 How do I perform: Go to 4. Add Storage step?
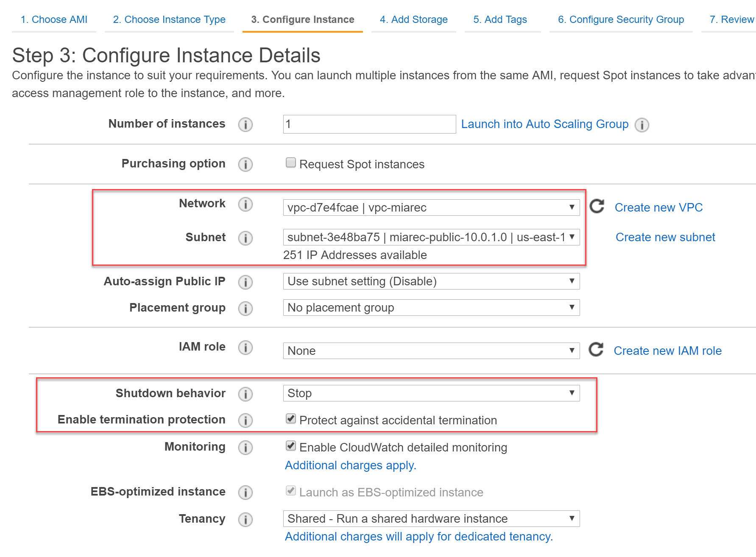414,19
